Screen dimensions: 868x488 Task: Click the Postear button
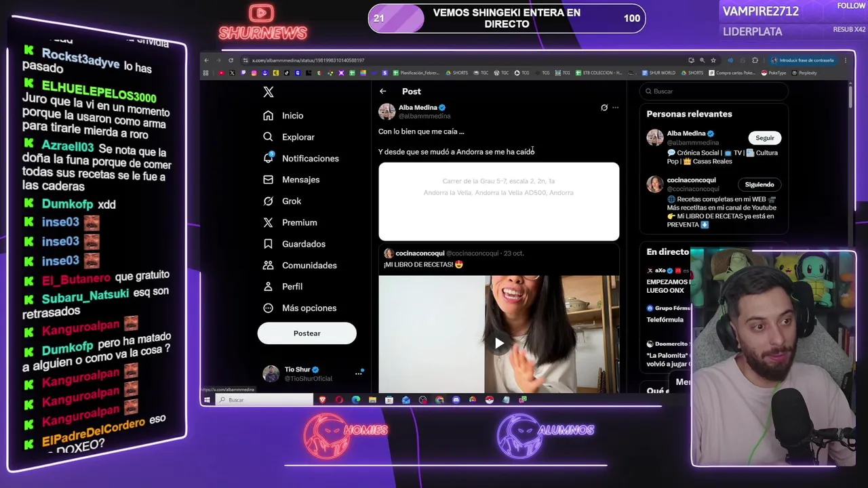point(307,333)
